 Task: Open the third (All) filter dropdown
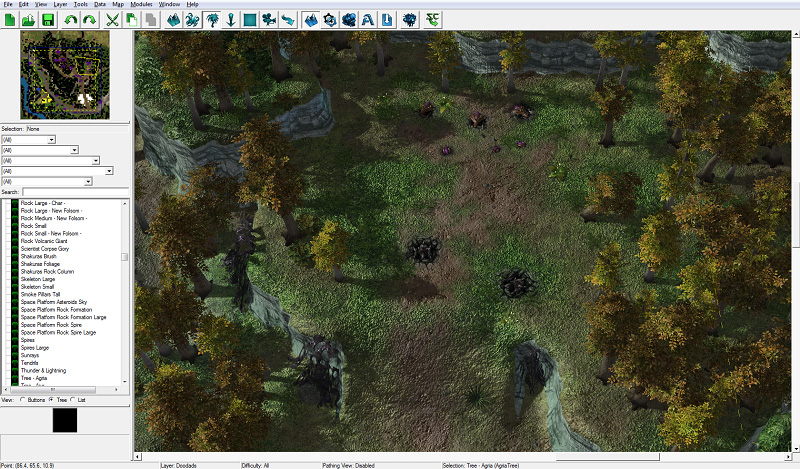[51, 161]
